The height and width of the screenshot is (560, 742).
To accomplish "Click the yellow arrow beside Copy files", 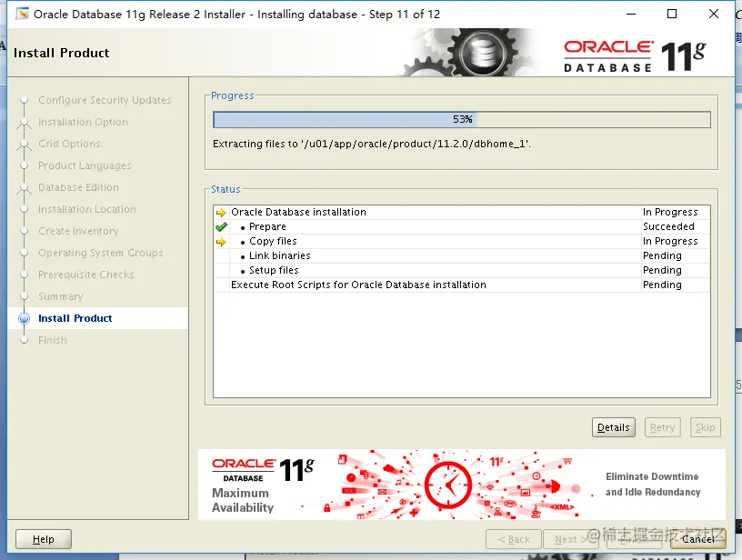I will (221, 242).
